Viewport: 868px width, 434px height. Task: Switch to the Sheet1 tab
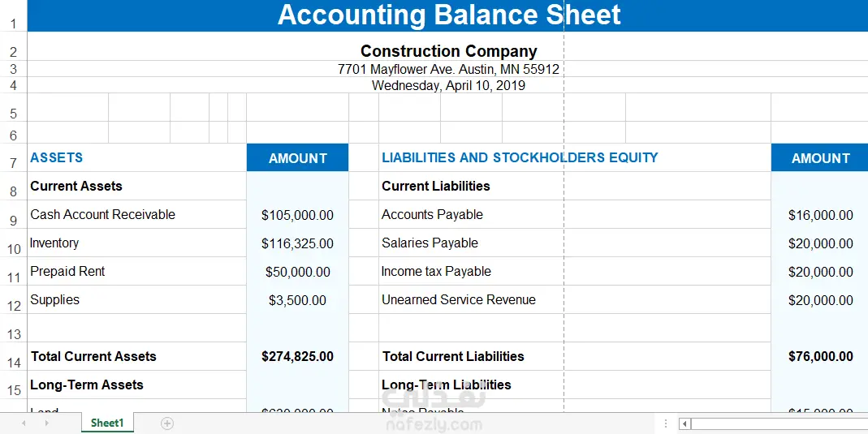click(107, 423)
